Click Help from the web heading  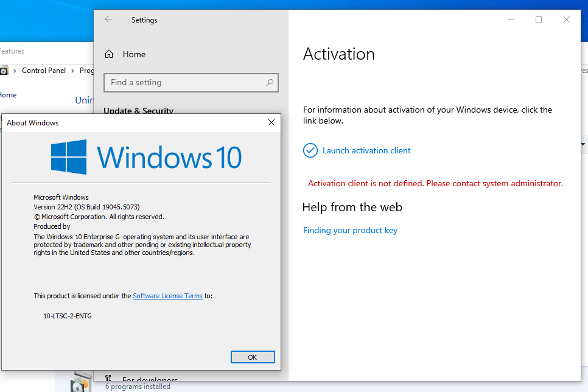pyautogui.click(x=352, y=207)
